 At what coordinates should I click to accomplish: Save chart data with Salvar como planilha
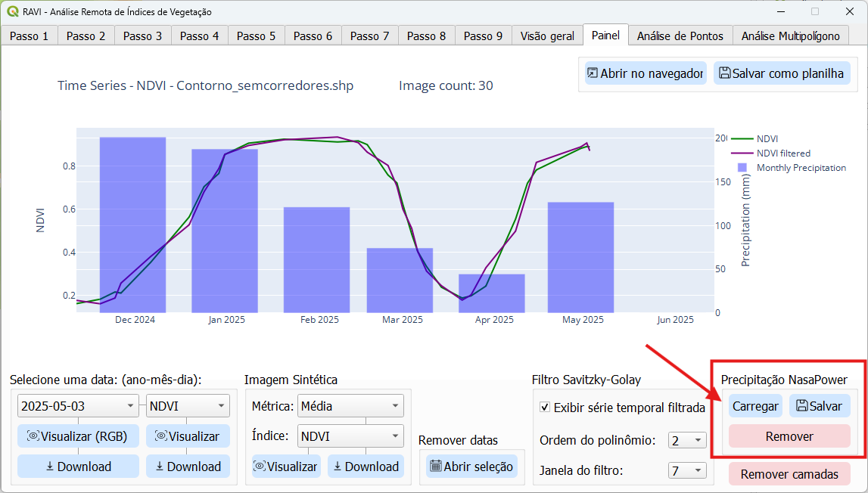(x=781, y=73)
